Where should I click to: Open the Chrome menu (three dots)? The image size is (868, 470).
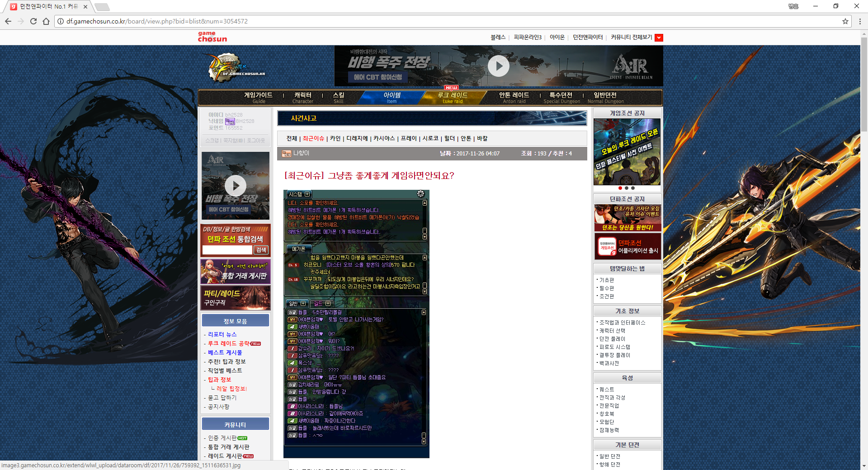point(860,21)
